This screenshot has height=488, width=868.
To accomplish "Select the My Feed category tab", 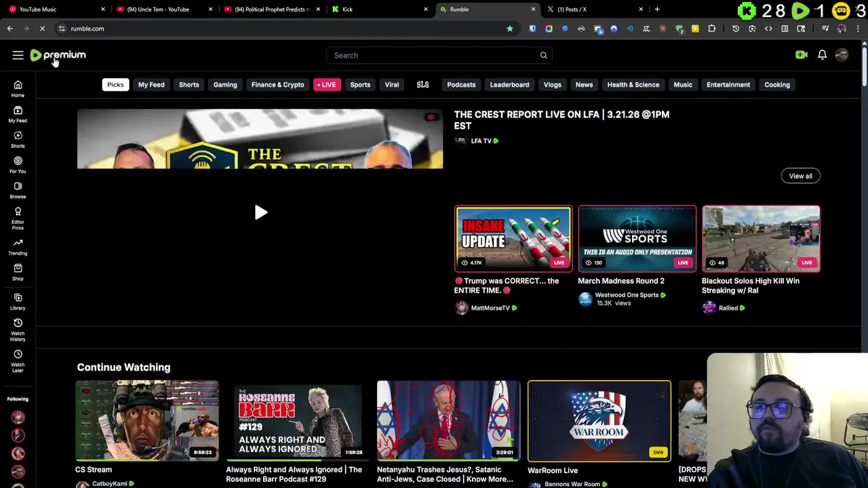I will coord(151,85).
